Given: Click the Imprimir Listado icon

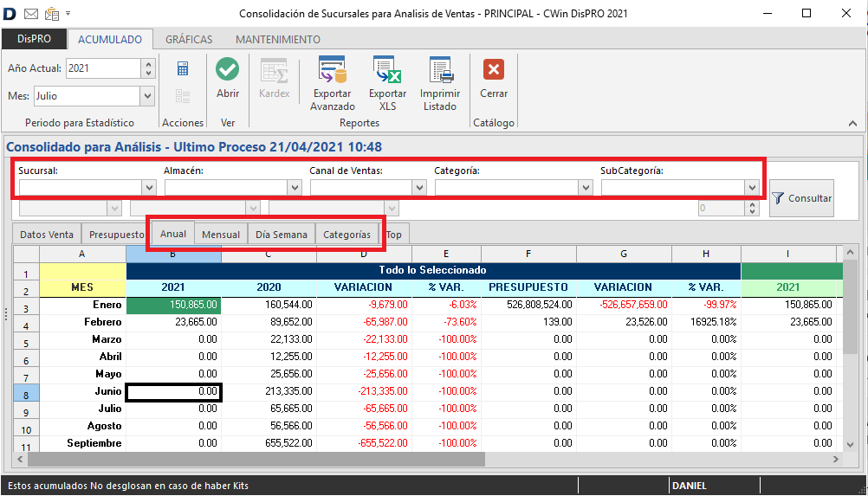Looking at the screenshot, I should (x=440, y=71).
